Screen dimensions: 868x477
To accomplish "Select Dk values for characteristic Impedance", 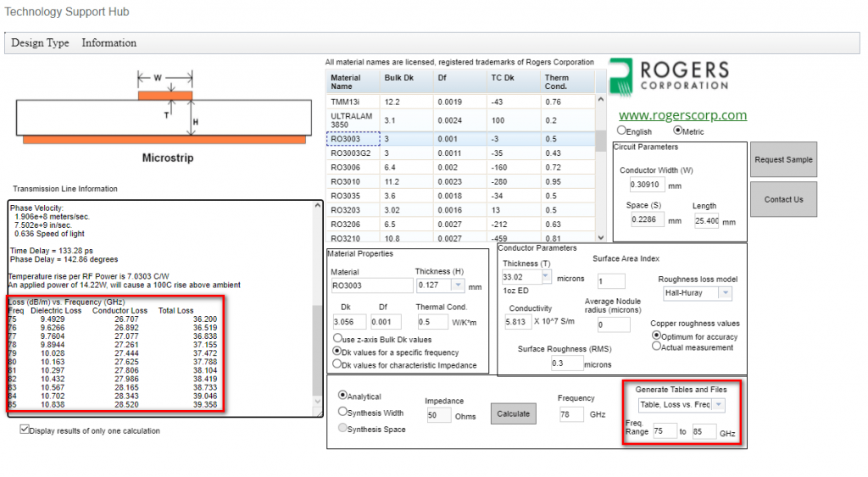I will click(x=337, y=363).
